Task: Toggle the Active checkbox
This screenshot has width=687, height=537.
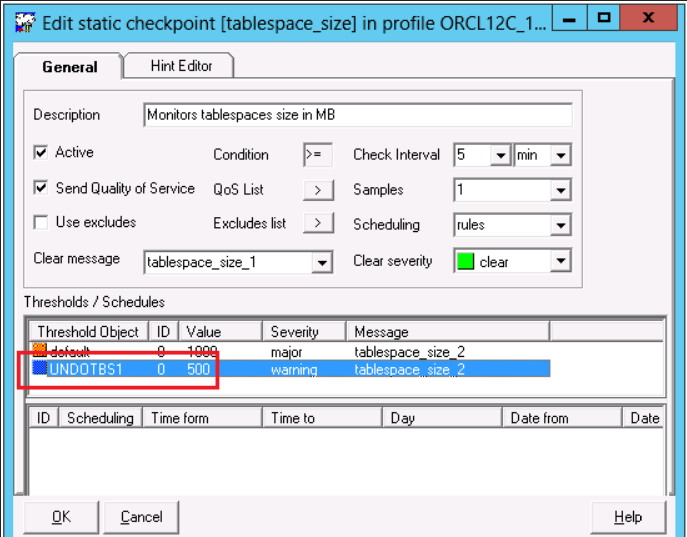Action: tap(41, 152)
